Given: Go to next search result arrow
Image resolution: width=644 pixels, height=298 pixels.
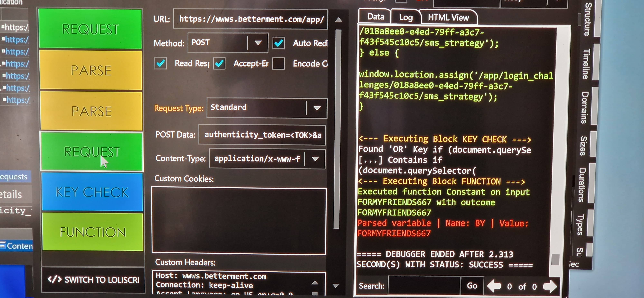Looking at the screenshot, I should [550, 286].
